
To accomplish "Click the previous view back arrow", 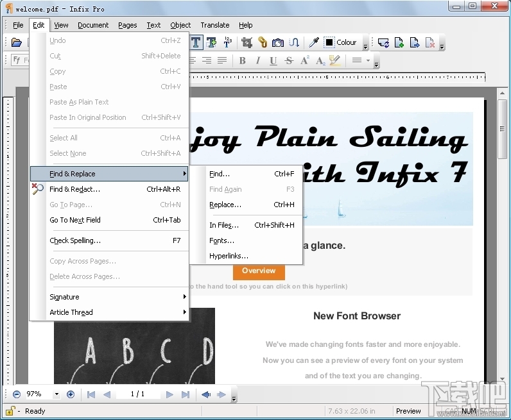I will click(206, 394).
